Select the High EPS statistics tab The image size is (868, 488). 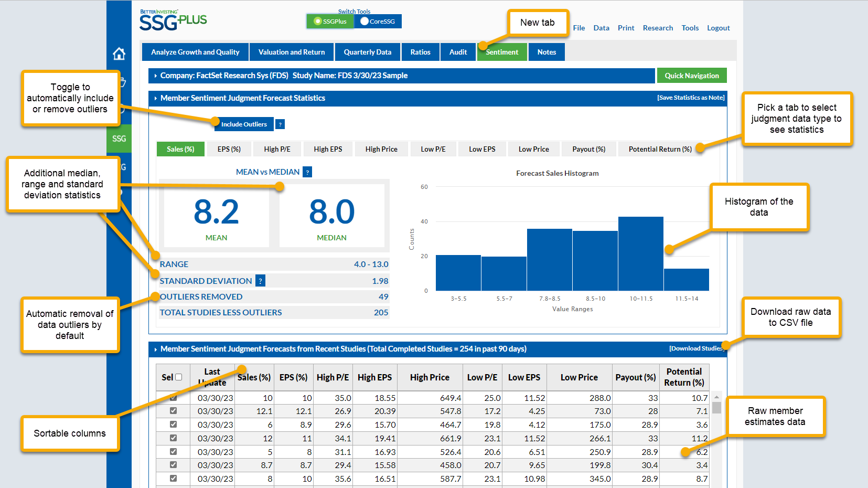pos(328,149)
